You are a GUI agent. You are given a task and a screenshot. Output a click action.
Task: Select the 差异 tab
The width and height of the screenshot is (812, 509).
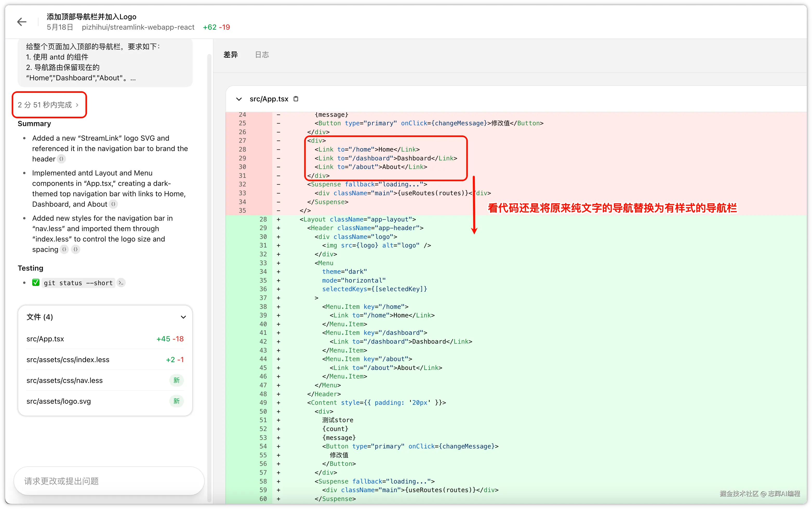[x=231, y=55]
